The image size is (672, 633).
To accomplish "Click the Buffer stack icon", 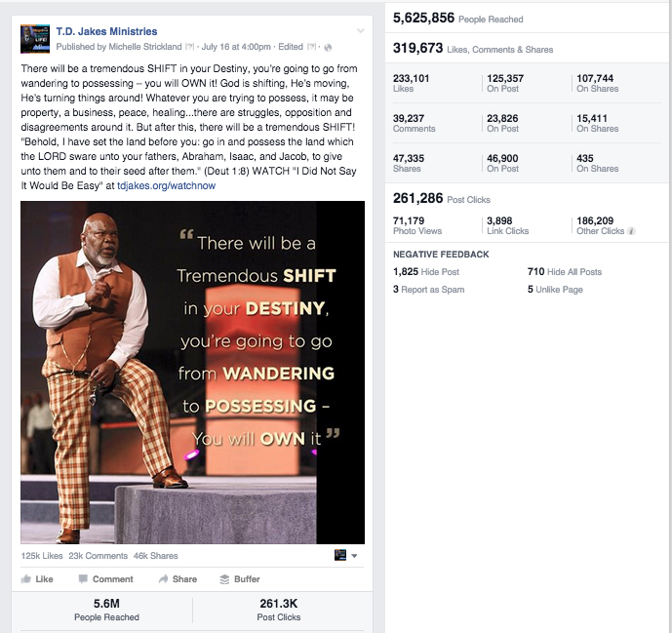I will click(224, 579).
